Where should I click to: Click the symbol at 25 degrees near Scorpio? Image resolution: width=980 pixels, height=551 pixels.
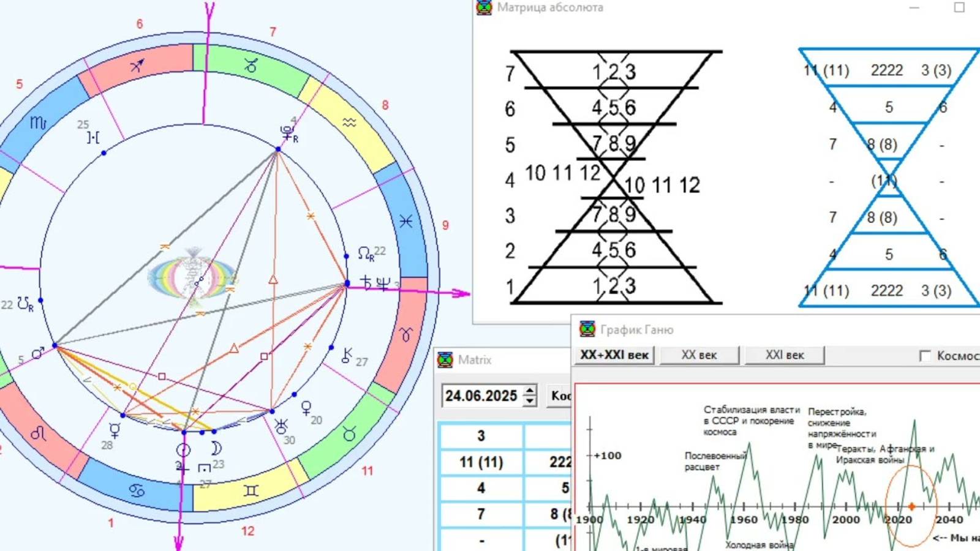pos(93,138)
